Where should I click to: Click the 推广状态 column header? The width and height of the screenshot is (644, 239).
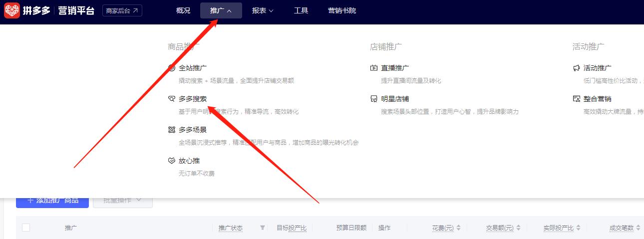tap(231, 228)
